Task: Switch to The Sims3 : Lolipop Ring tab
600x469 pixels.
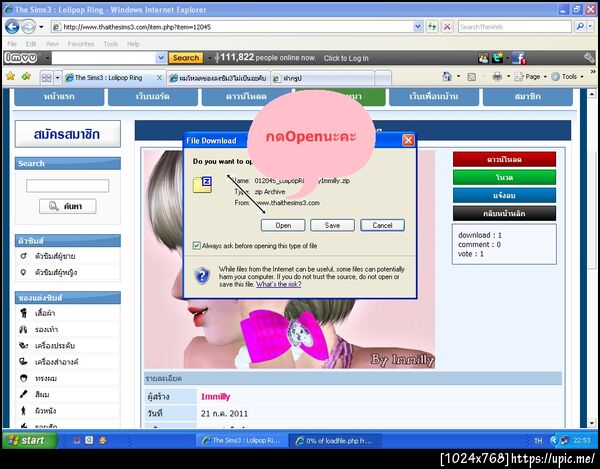Action: [x=108, y=78]
